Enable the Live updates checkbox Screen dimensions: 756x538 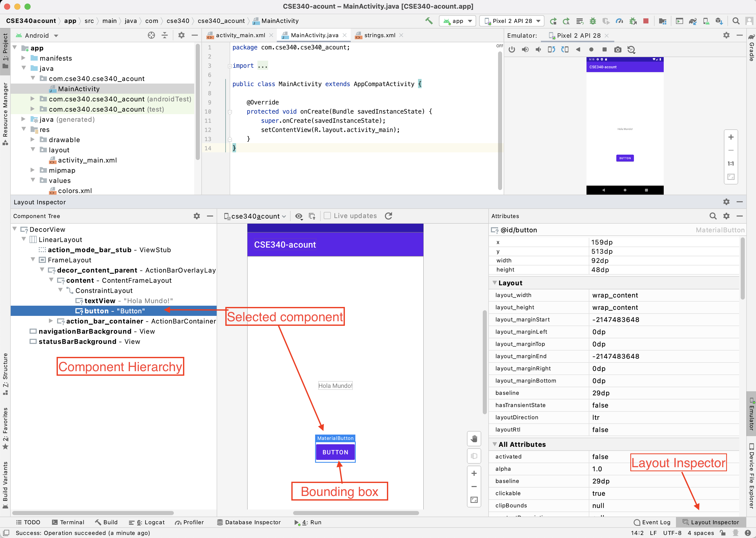coord(327,216)
